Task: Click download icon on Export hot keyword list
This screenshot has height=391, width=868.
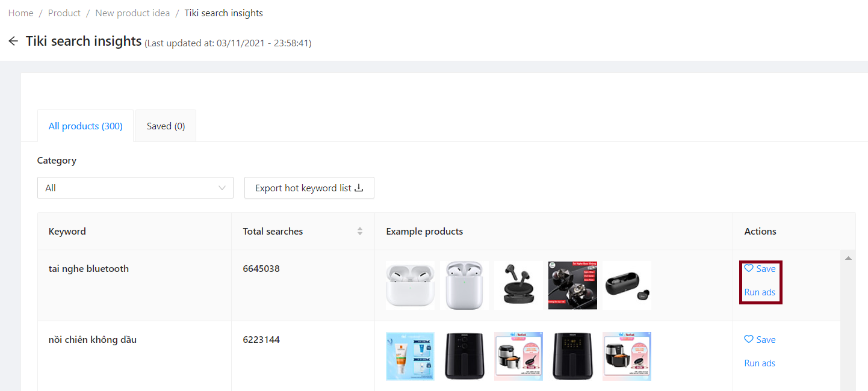Action: [359, 188]
